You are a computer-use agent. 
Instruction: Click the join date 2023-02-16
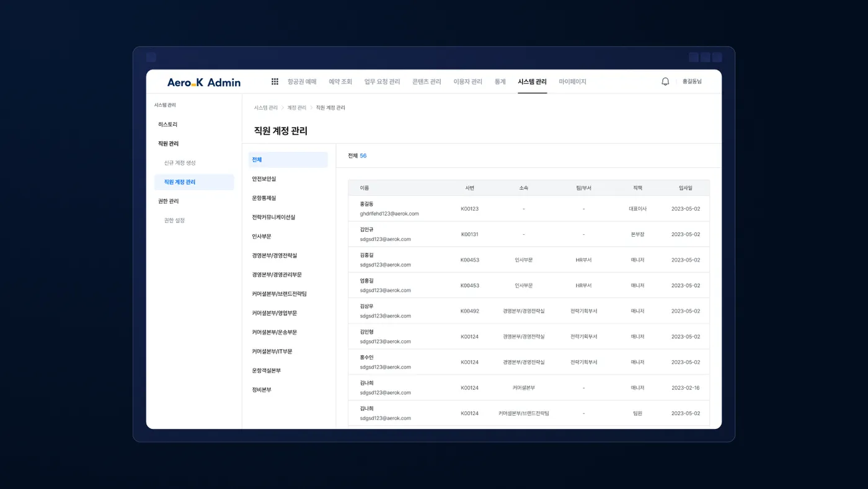(686, 388)
